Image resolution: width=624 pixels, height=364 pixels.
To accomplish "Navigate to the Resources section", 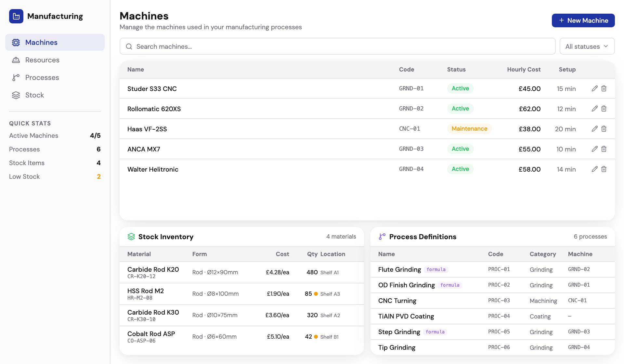I will coord(42,60).
